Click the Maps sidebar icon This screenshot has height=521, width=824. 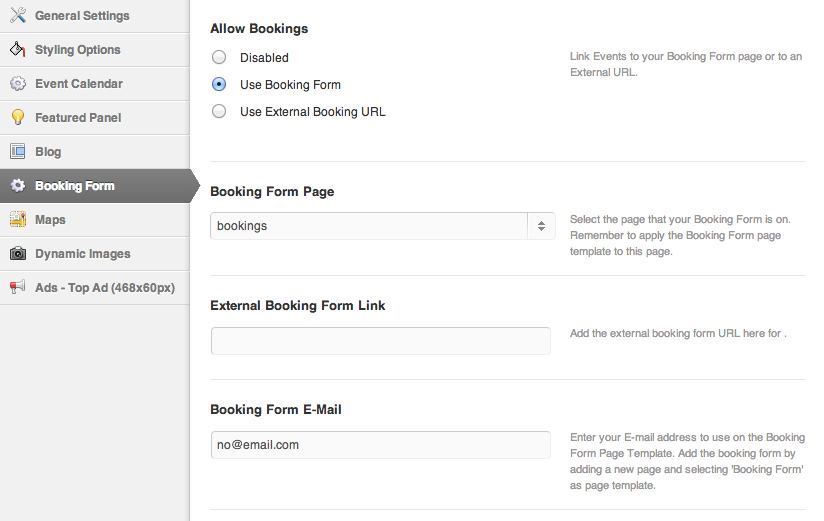point(17,220)
